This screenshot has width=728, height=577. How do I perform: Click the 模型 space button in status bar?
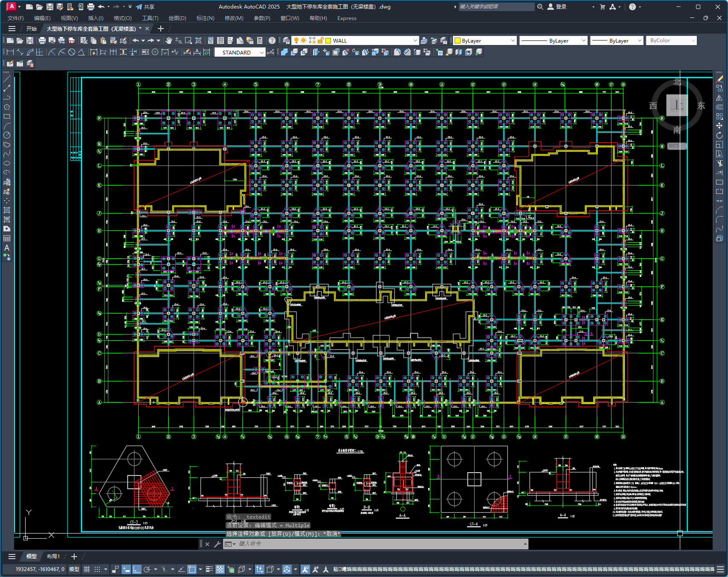coord(74,569)
